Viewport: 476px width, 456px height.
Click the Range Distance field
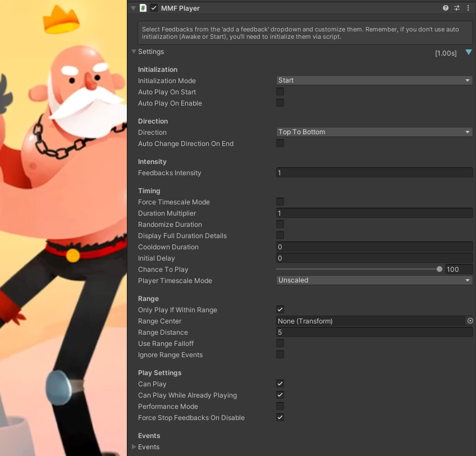click(x=374, y=332)
